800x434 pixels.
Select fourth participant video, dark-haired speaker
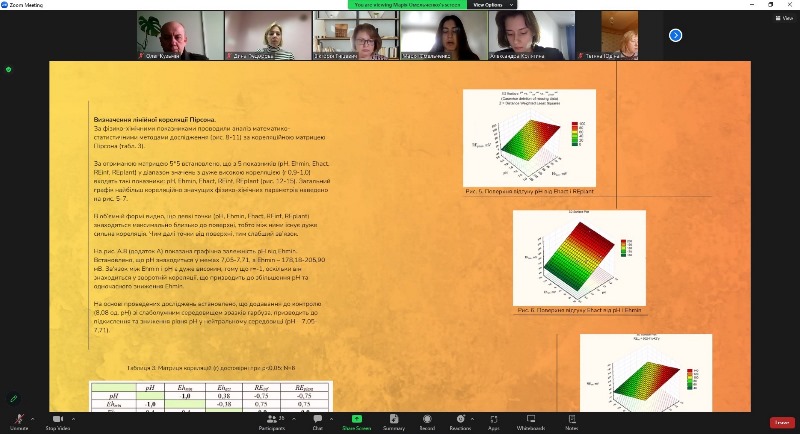444,36
